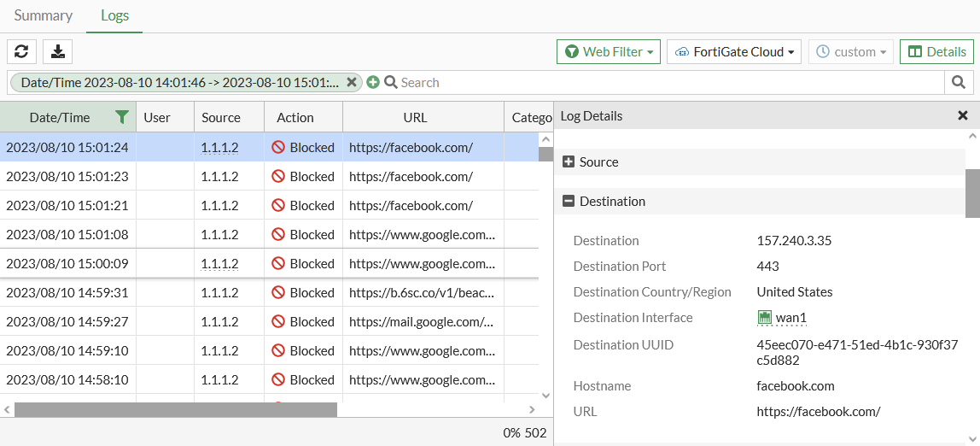The image size is (980, 446).
Task: Open the custom time range dropdown
Action: pos(850,51)
